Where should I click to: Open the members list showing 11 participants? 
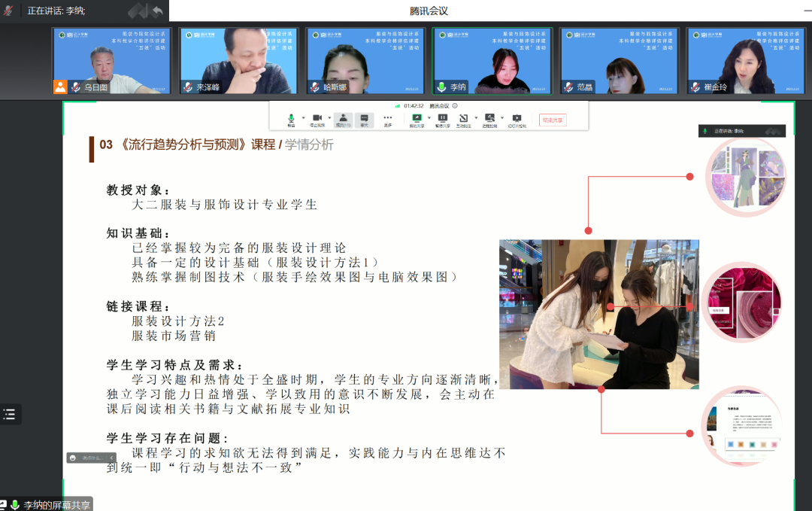coord(342,118)
